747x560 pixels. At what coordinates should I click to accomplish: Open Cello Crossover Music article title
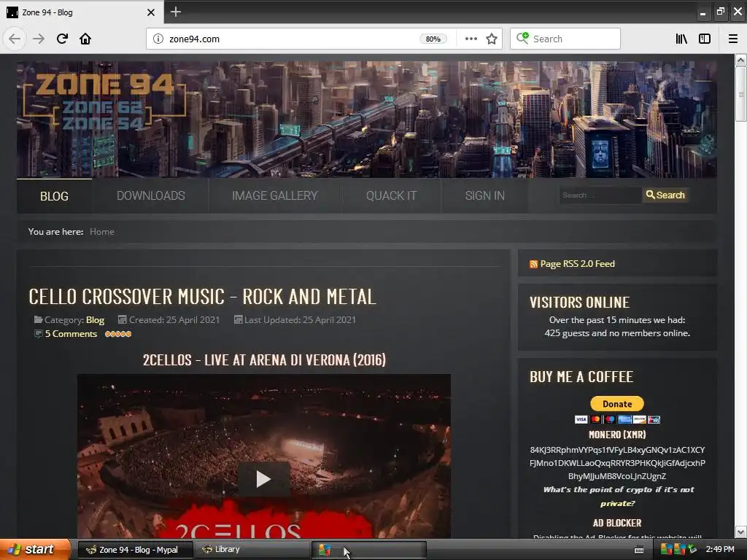point(203,297)
